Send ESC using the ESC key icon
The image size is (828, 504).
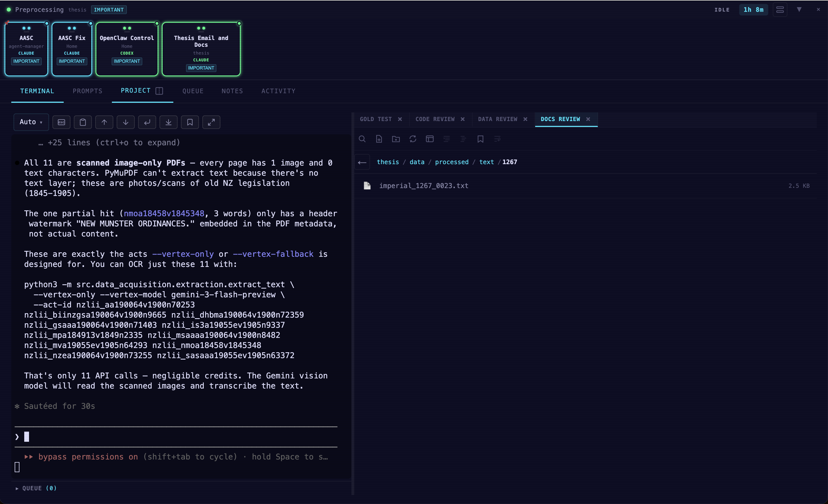click(61, 122)
